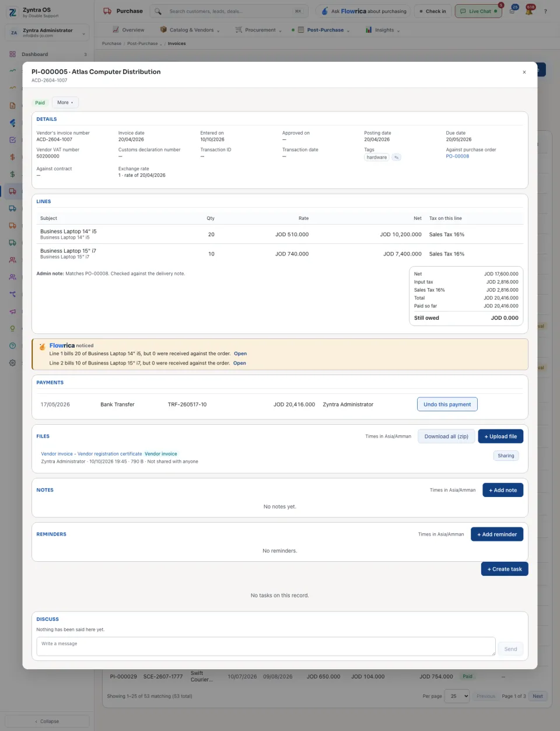The height and width of the screenshot is (731, 560).
Task: Click the Purchase breadcrumb link
Action: tap(111, 43)
